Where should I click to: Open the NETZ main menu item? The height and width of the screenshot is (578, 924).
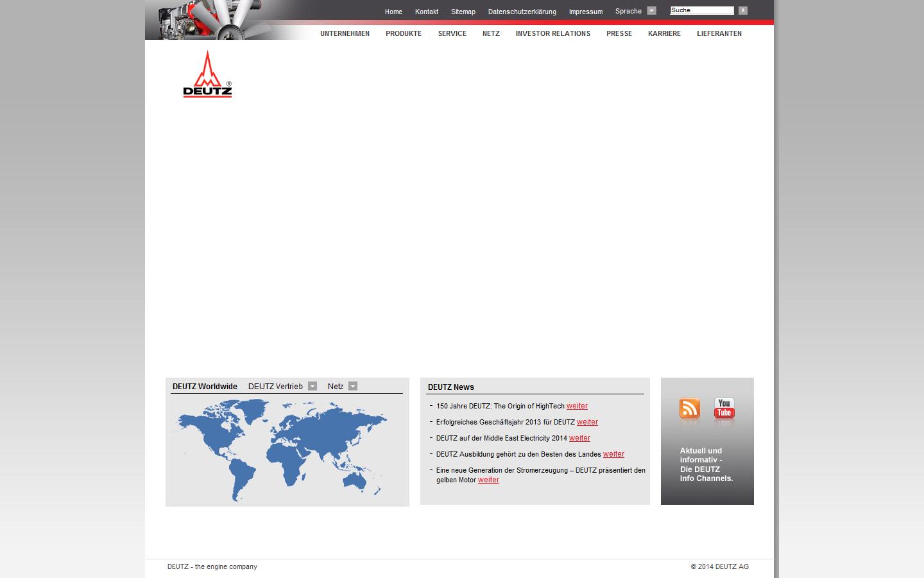491,33
